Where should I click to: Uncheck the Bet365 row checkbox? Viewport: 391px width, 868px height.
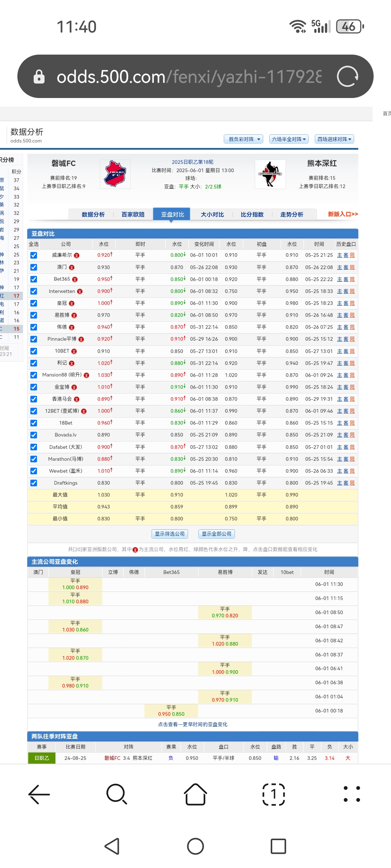point(34,279)
